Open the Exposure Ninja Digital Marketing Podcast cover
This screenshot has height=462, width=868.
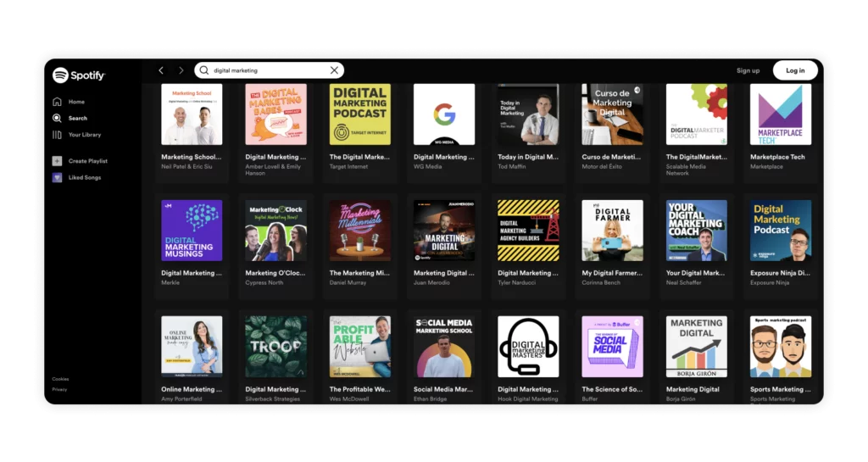[x=781, y=231]
